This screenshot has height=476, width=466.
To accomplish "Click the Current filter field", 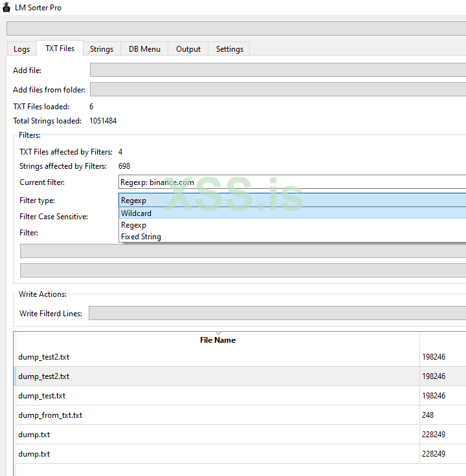I will [x=293, y=182].
